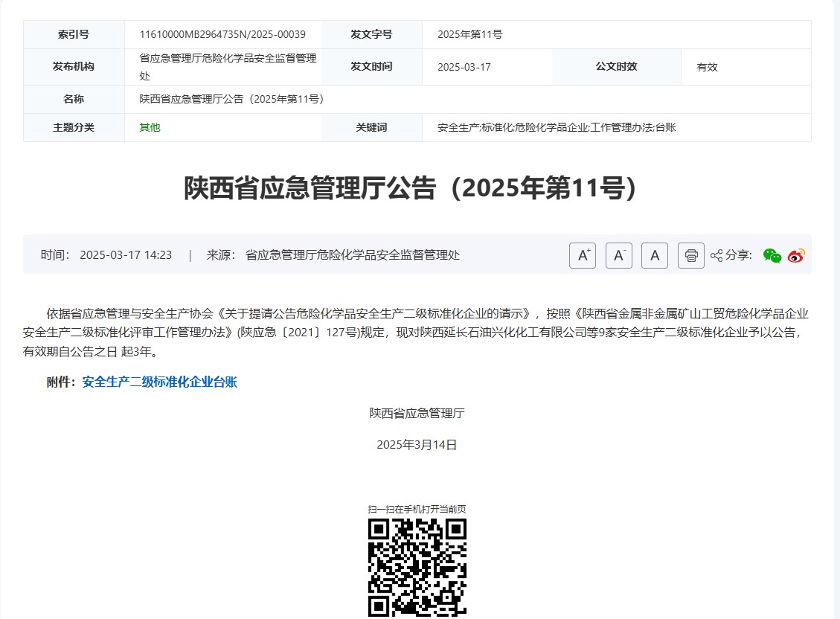This screenshot has height=619, width=840.
Task: Click the 发文字号 value 2025年第11号
Action: point(468,34)
